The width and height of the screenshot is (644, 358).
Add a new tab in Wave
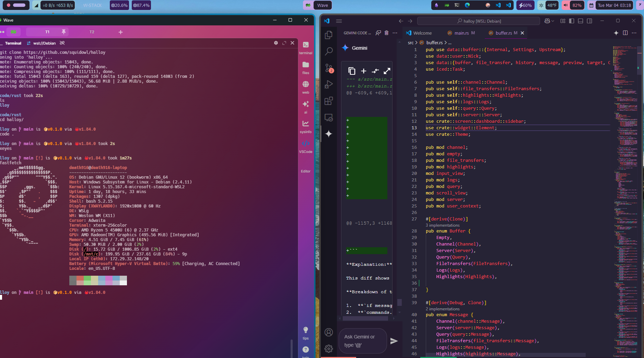120,32
